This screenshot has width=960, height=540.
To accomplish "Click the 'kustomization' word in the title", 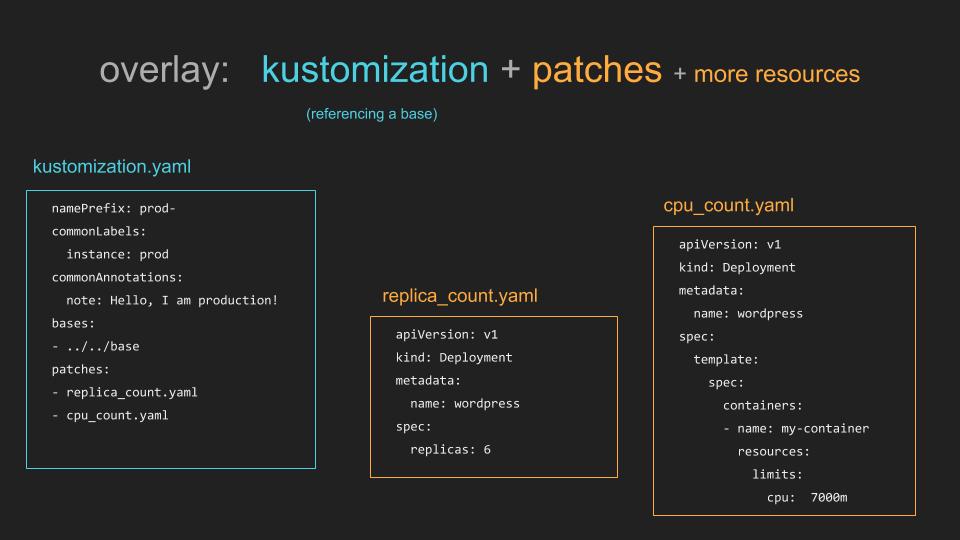I will pyautogui.click(x=375, y=69).
